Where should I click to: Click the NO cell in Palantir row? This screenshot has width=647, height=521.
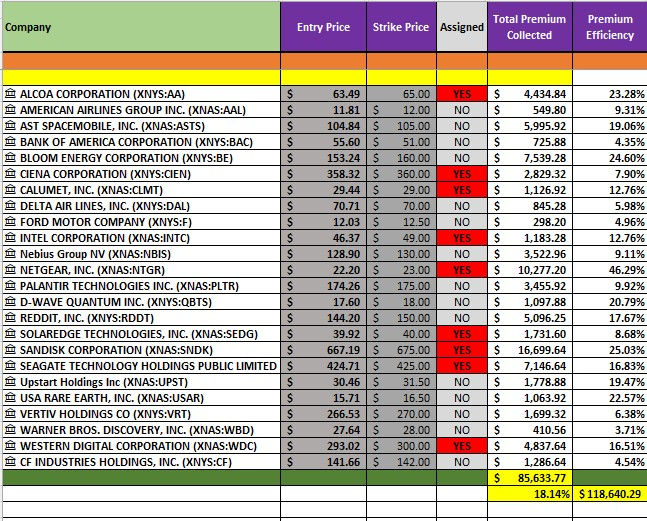[462, 285]
